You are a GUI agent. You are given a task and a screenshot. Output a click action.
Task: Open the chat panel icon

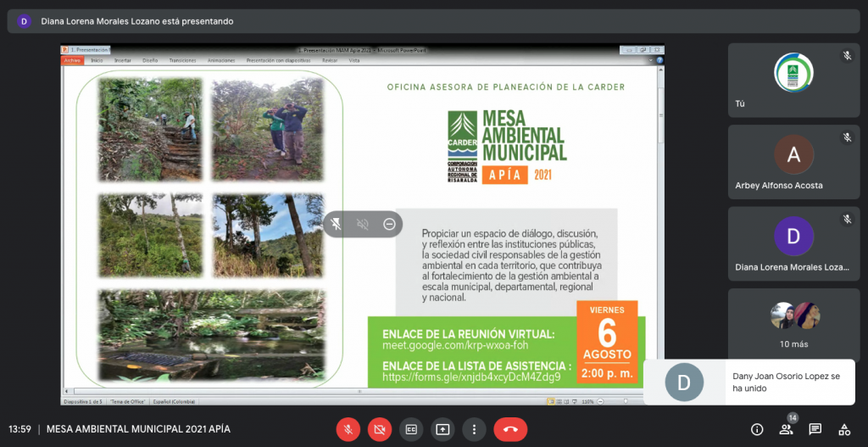pos(815,429)
